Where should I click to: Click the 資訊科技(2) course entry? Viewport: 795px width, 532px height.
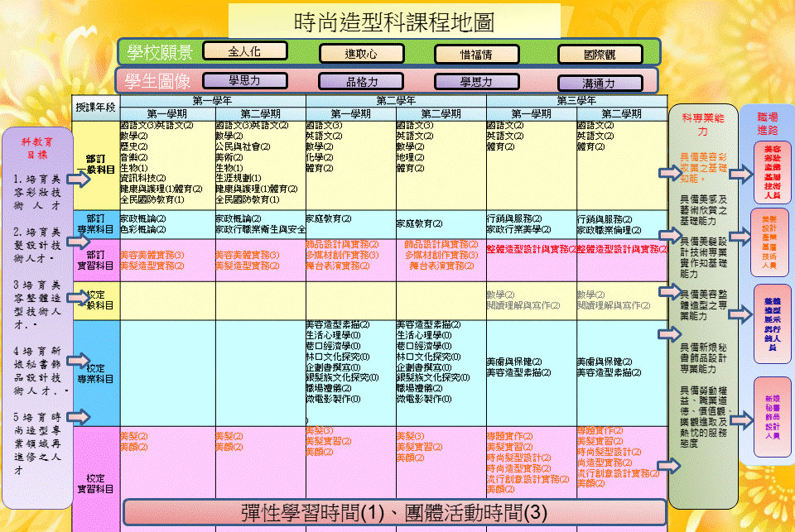pos(143,179)
